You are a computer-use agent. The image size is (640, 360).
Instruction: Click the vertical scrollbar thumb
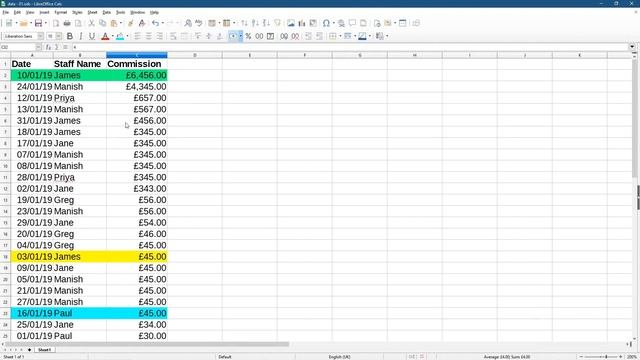(634, 118)
